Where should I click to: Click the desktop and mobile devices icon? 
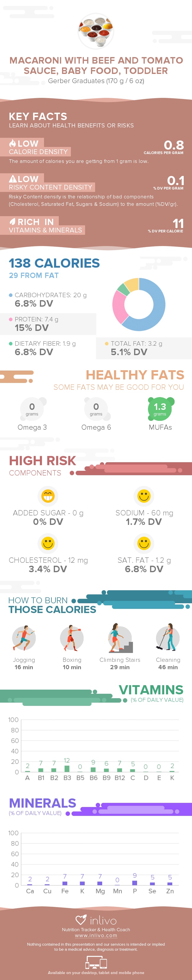[x=96, y=963]
